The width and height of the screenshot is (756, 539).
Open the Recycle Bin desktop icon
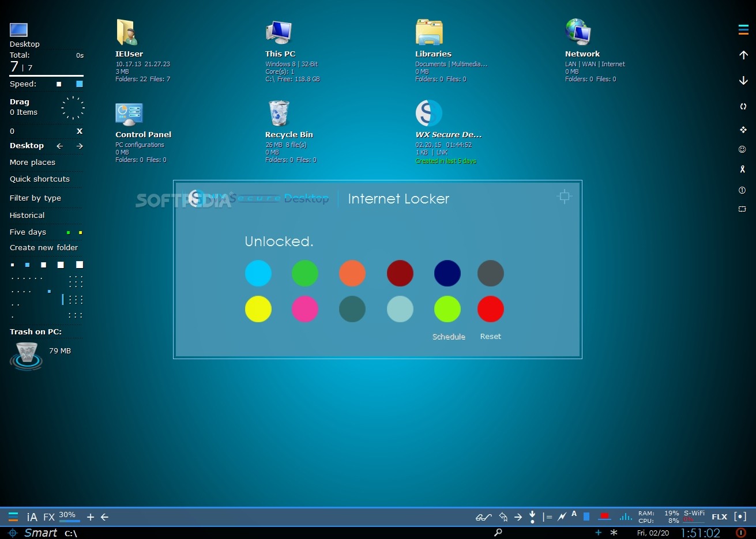(x=279, y=113)
